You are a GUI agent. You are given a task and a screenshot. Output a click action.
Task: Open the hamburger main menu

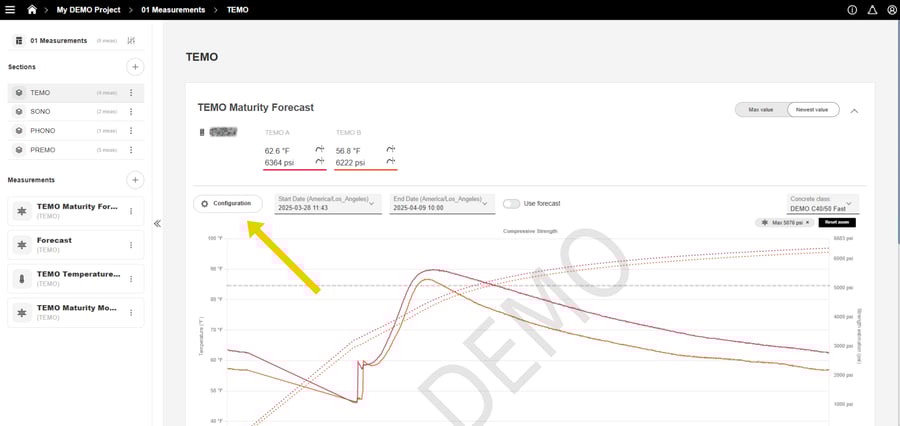coord(10,10)
